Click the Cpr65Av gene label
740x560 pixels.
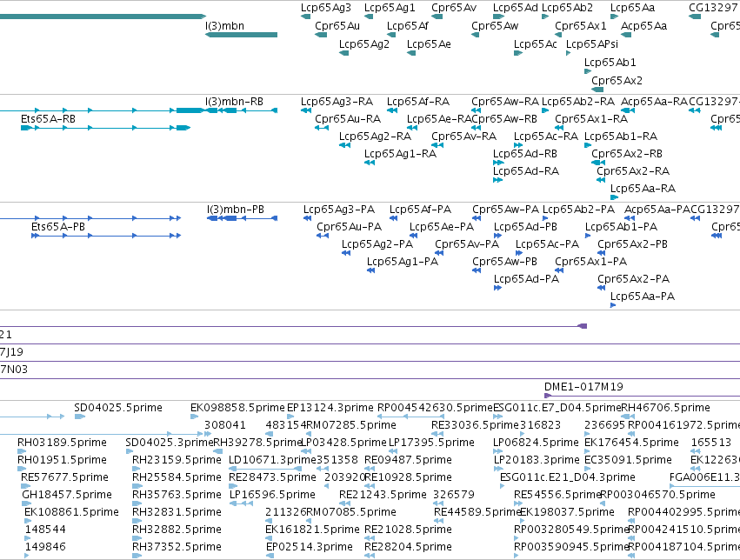pyautogui.click(x=454, y=8)
